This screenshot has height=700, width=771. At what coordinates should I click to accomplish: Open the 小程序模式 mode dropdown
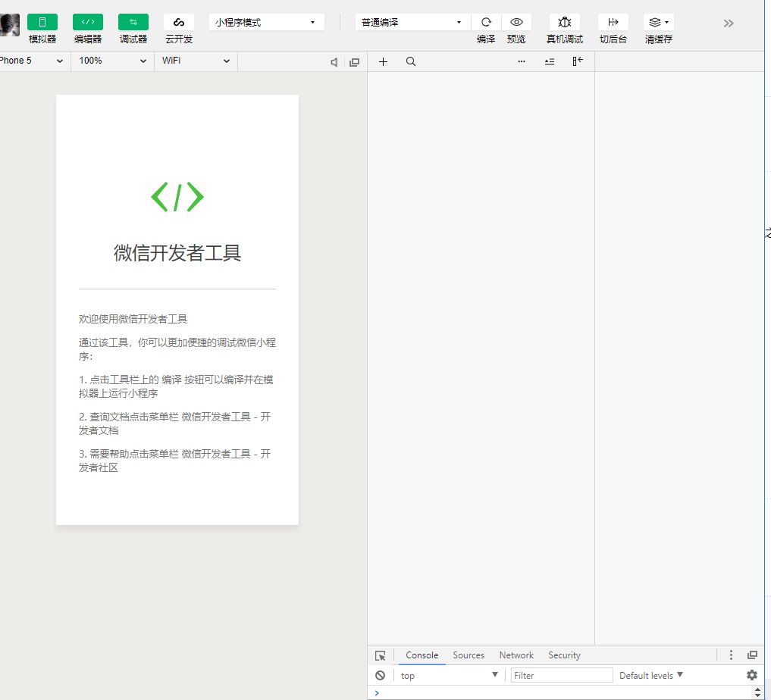267,22
